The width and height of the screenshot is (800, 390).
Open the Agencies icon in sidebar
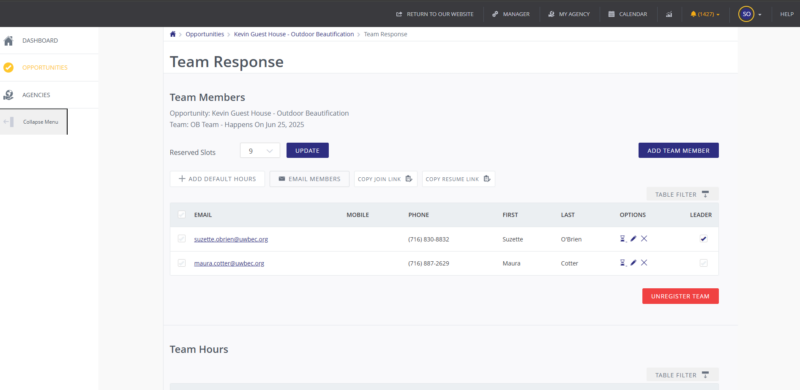[x=8, y=95]
